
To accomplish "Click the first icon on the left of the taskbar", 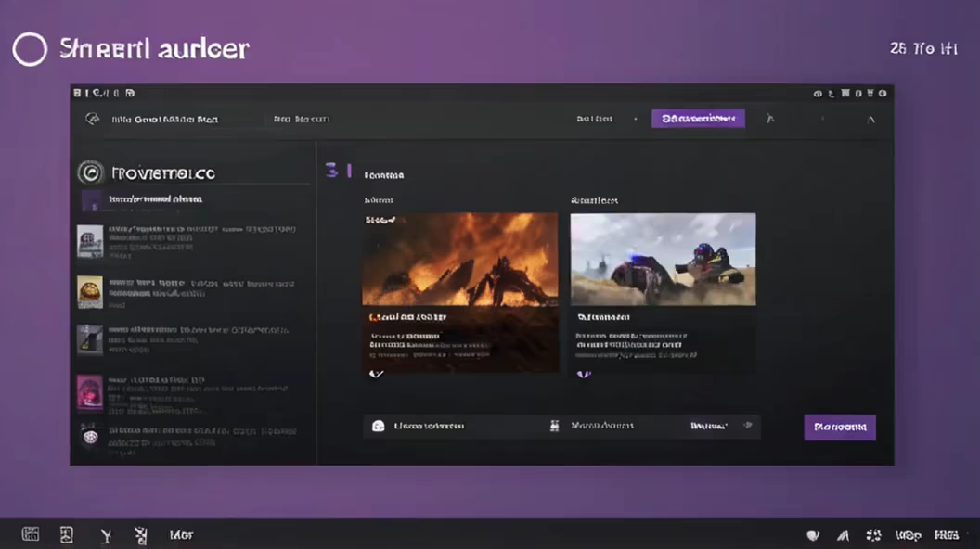I will tap(31, 534).
